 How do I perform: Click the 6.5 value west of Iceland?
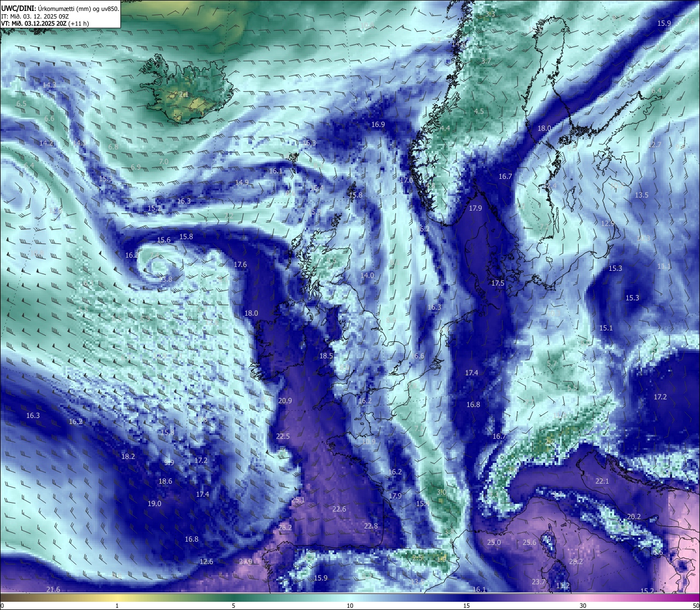click(x=21, y=103)
